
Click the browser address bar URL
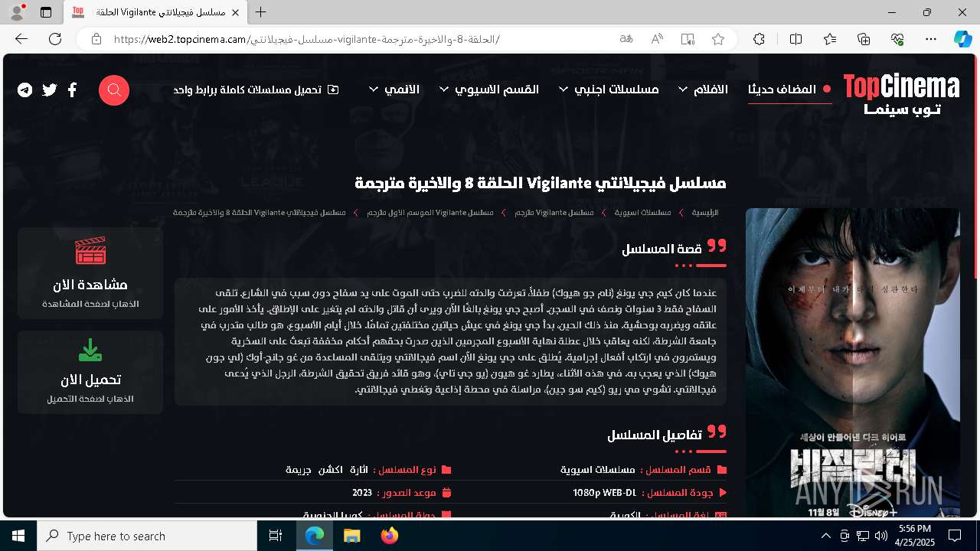(x=306, y=39)
